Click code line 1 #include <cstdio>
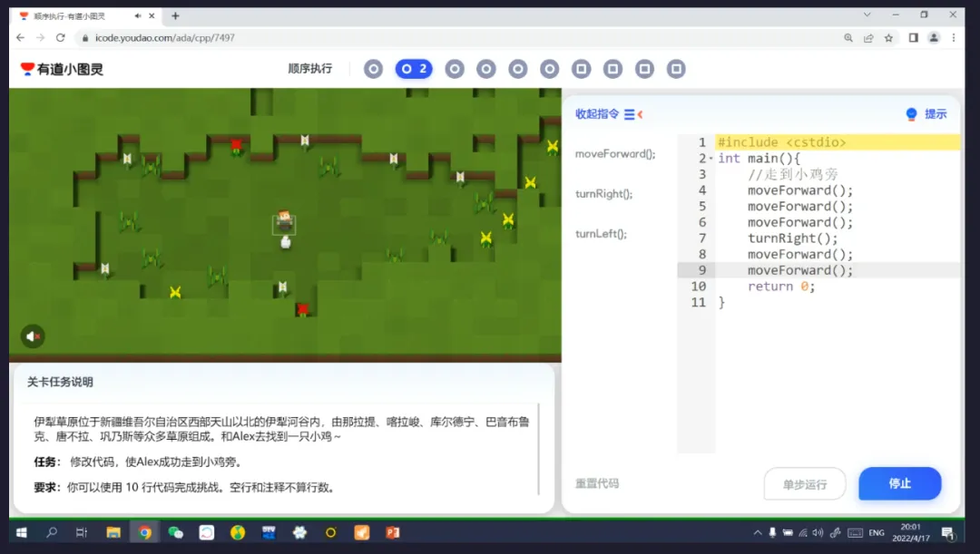This screenshot has height=554, width=980. tap(781, 142)
